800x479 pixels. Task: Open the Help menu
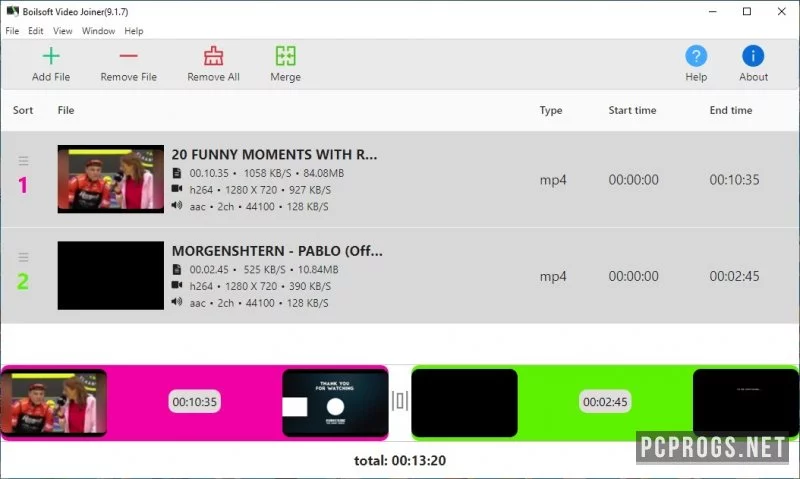point(134,31)
